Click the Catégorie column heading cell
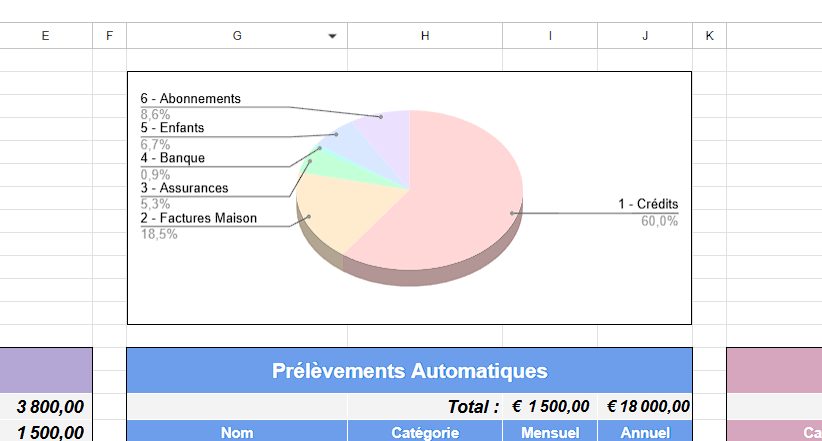 click(x=425, y=433)
